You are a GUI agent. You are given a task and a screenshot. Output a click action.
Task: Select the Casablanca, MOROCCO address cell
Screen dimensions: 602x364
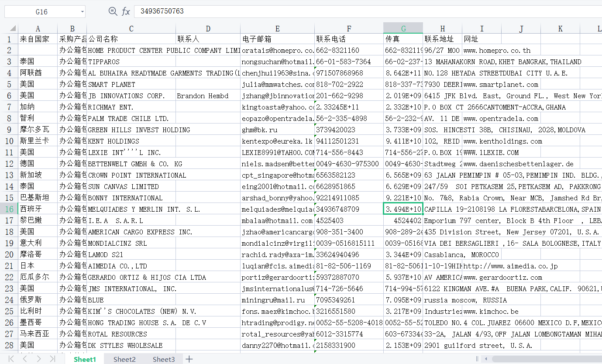(462, 254)
